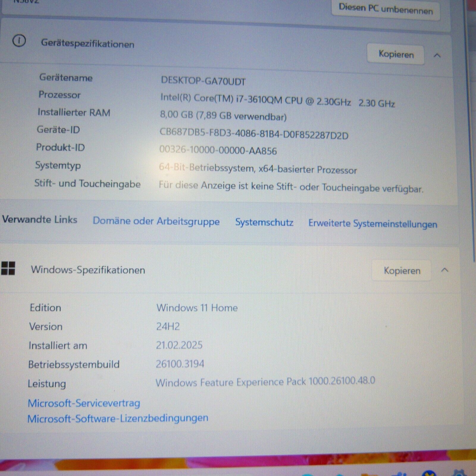Click the Installiert am label

(58, 345)
